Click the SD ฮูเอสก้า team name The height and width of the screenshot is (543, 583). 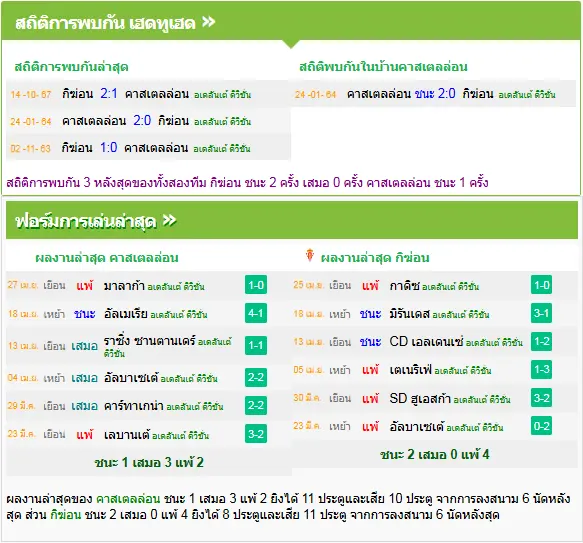(x=420, y=398)
